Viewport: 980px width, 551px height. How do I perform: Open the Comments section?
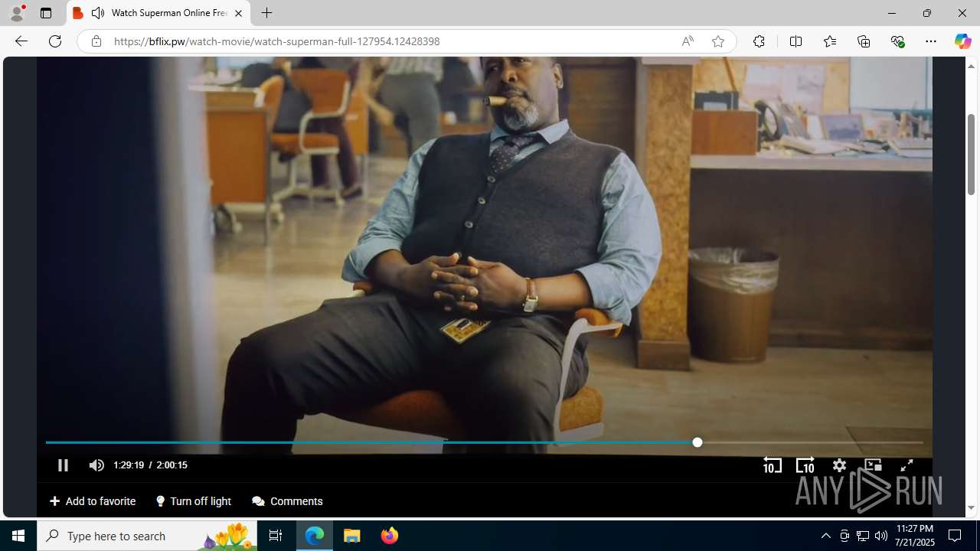[287, 501]
